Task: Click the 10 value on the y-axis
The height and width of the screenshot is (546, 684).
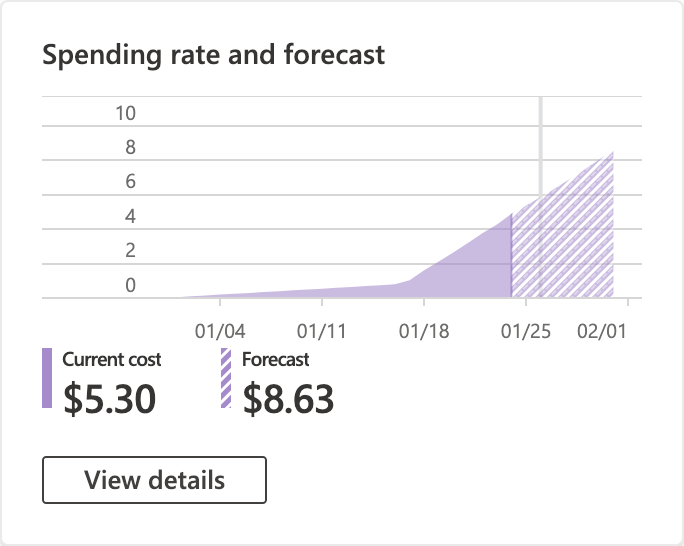Action: 125,114
